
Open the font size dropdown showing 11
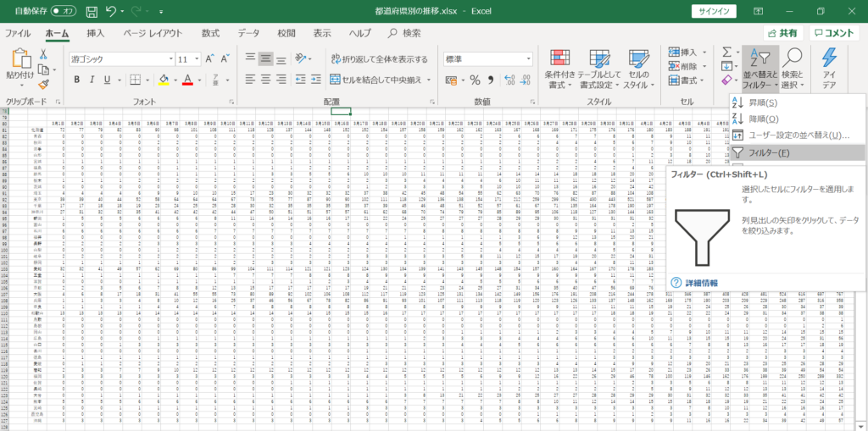(x=197, y=59)
